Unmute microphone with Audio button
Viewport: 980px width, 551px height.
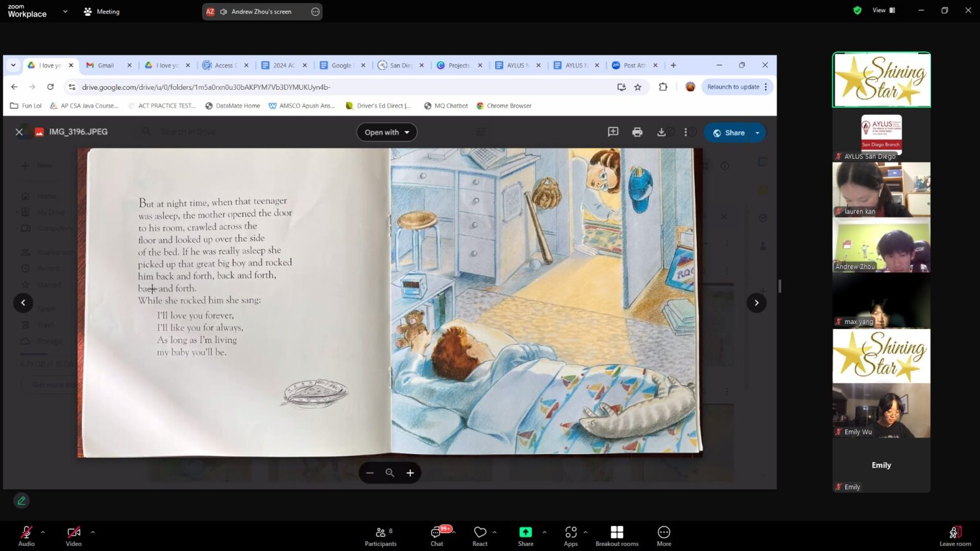click(x=26, y=536)
